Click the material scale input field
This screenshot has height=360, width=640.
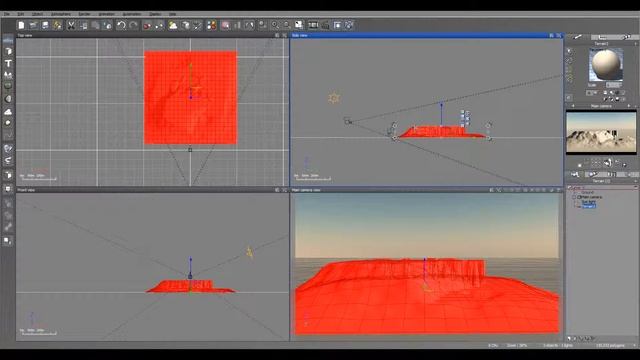[613, 85]
